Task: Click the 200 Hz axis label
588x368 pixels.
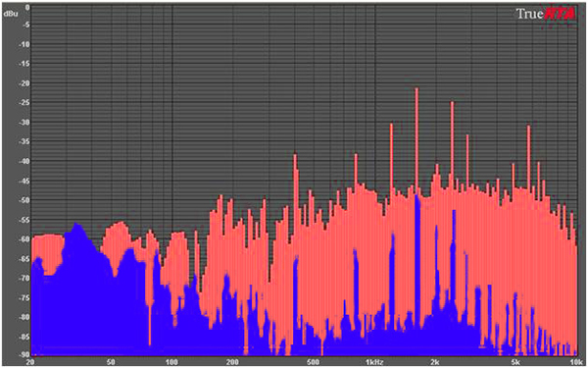Action: coord(232,362)
